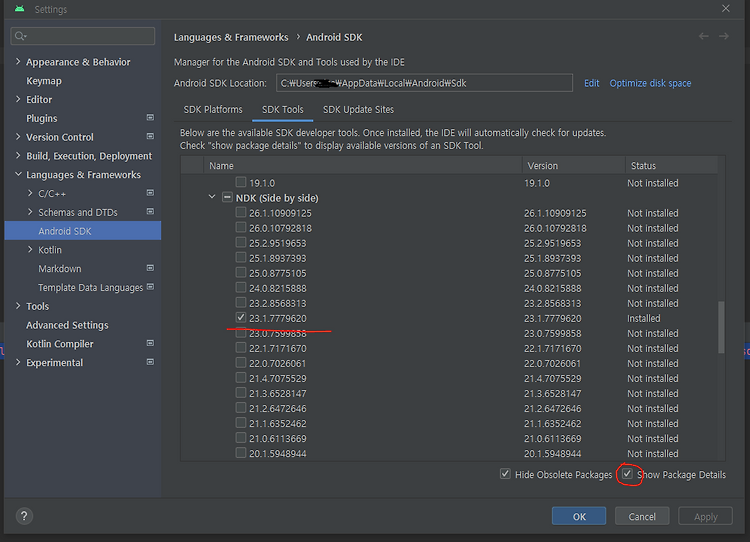Image resolution: width=750 pixels, height=542 pixels.
Task: Expand Appearance & Behavior section
Action: point(18,61)
